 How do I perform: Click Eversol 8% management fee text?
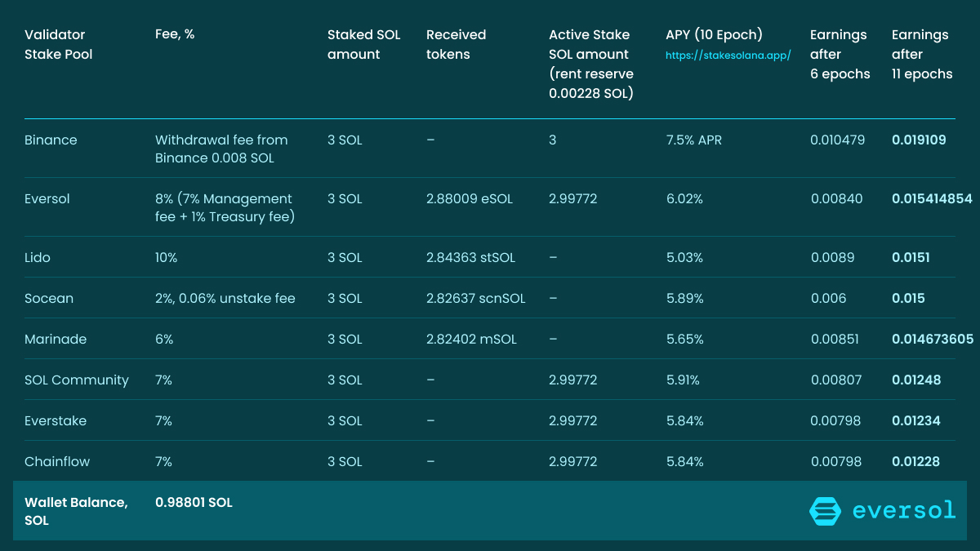[225, 208]
